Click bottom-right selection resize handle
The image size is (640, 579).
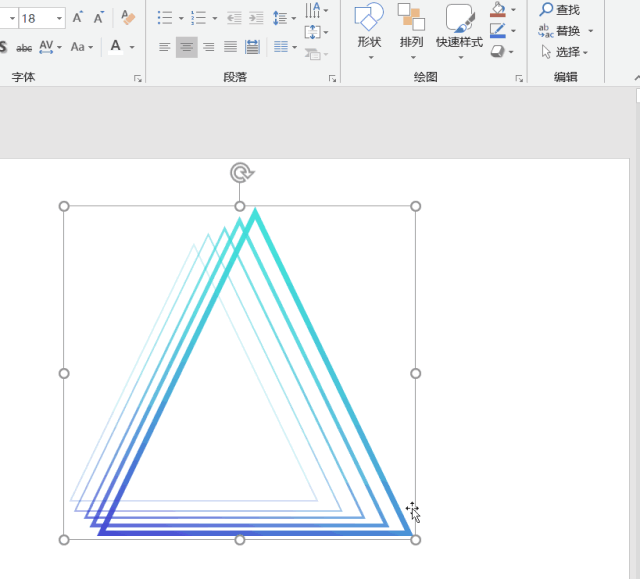(x=416, y=540)
